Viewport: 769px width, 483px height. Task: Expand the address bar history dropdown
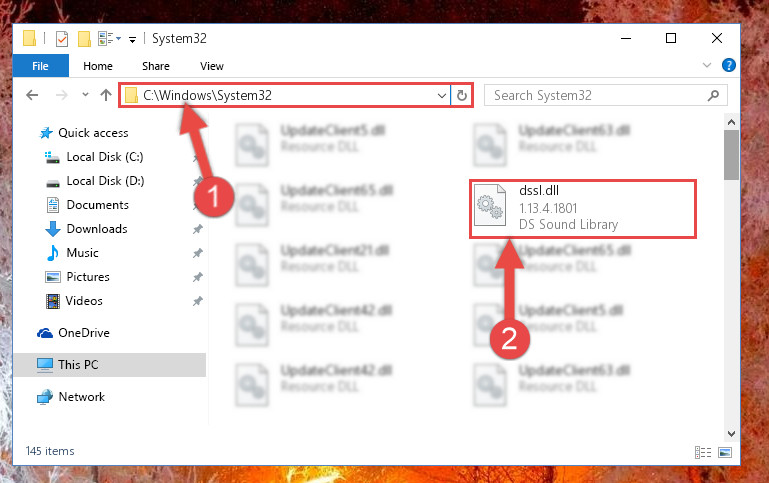tap(442, 96)
